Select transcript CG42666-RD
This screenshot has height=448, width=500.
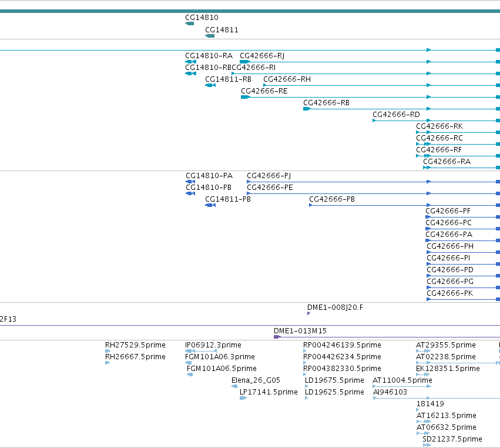396,115
